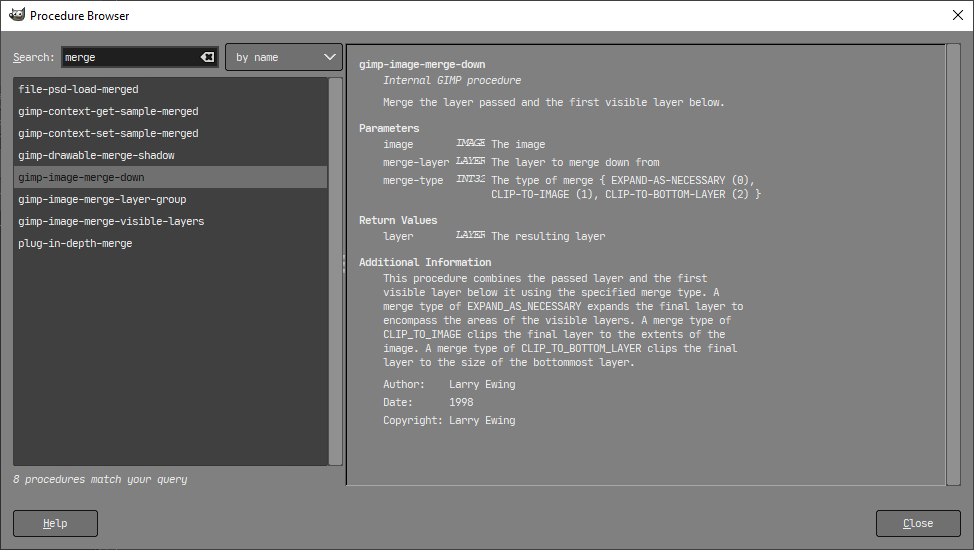This screenshot has width=974, height=550.
Task: Select gimp-context-set-sample-merged procedure
Action: (170, 133)
